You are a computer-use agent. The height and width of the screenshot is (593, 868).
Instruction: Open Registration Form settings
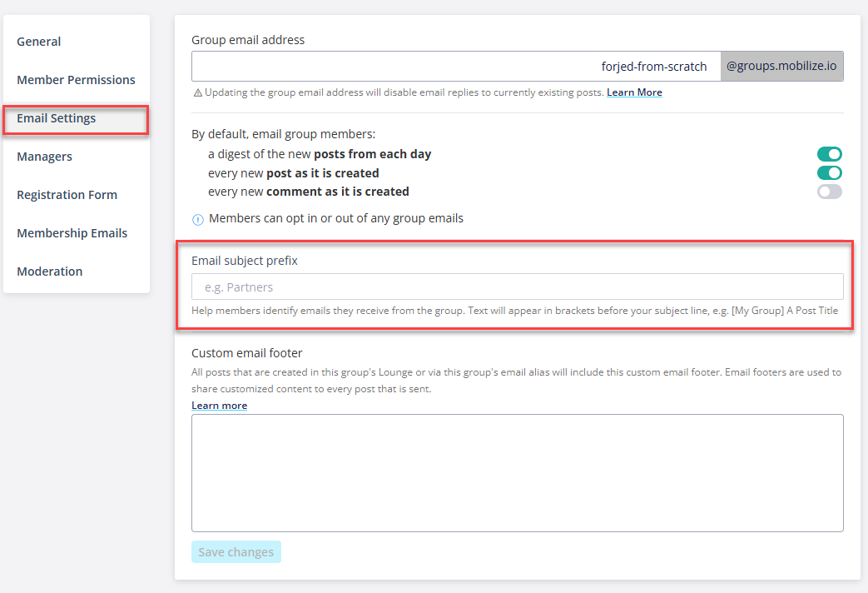pos(67,195)
